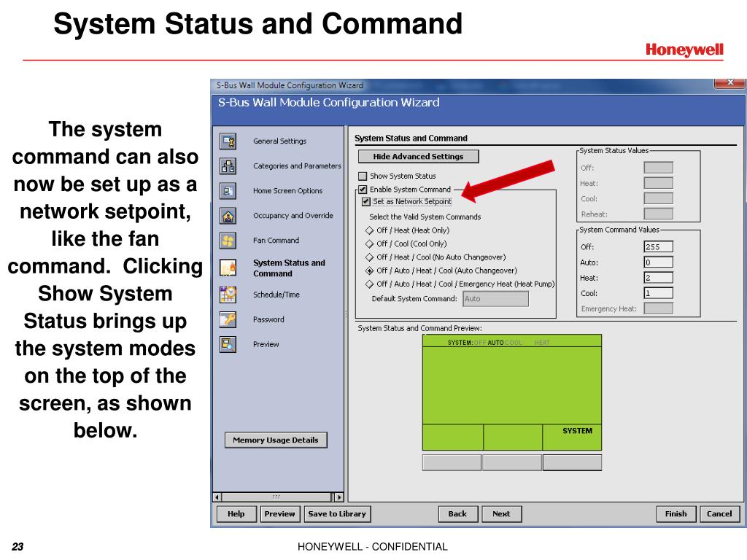Click the Next button

(501, 514)
